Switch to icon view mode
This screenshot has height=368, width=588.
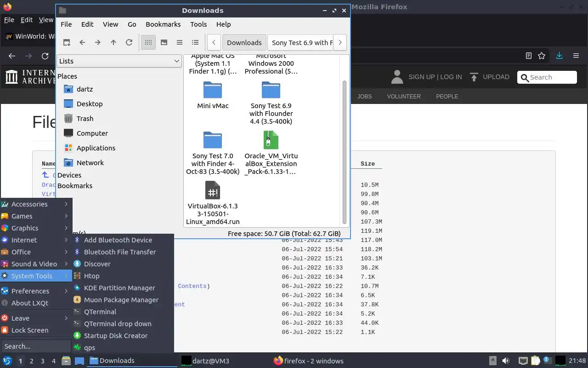click(148, 42)
